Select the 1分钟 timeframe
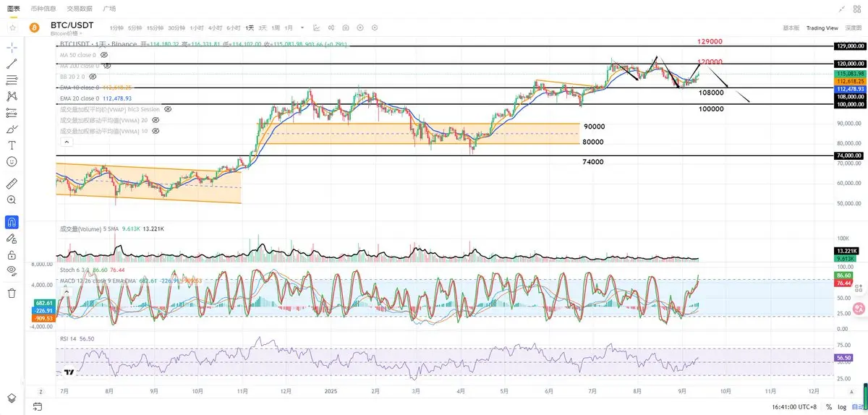The width and height of the screenshot is (868, 415). tap(116, 27)
